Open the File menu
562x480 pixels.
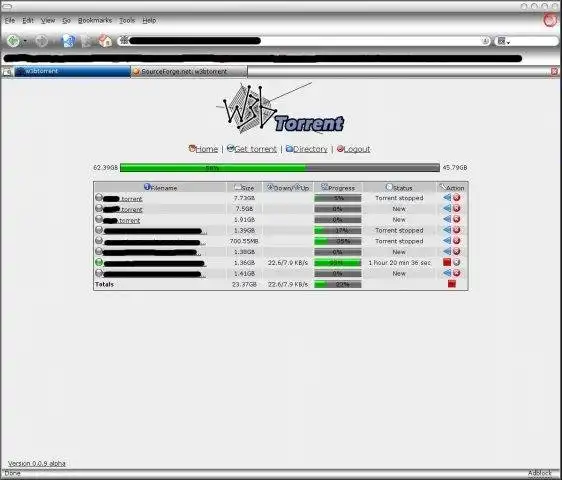point(10,20)
